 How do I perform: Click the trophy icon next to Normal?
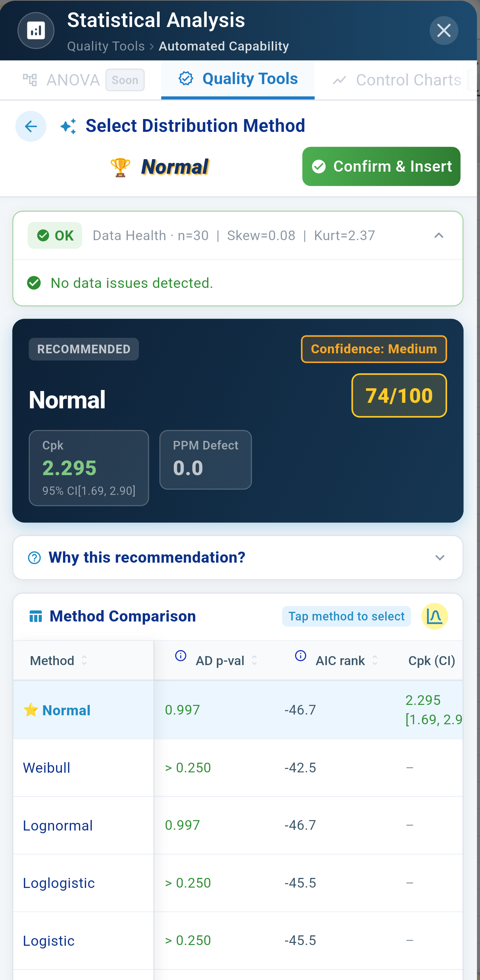119,166
